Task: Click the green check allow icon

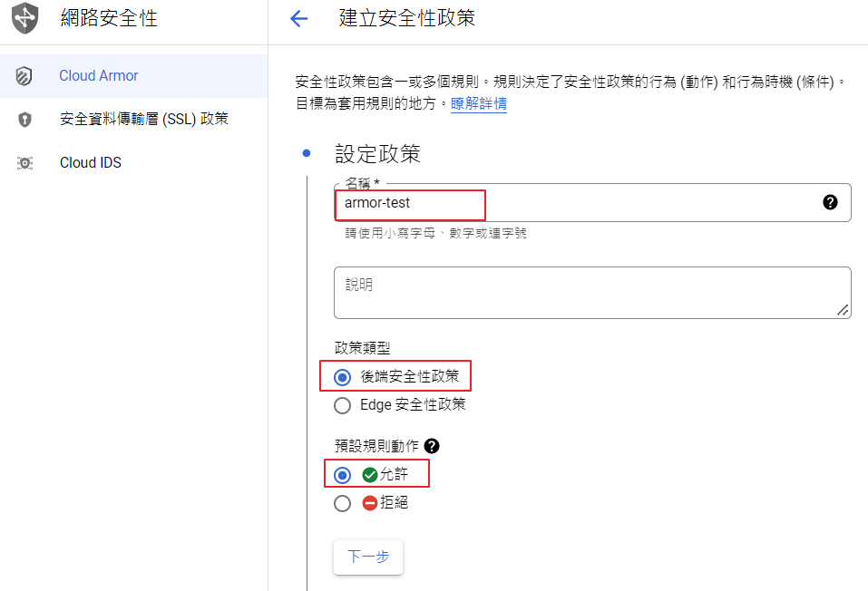Action: click(369, 474)
